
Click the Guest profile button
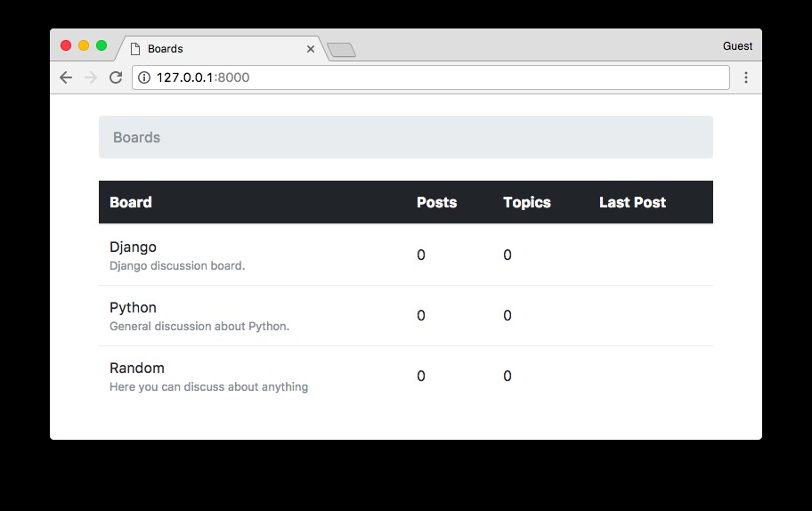737,46
